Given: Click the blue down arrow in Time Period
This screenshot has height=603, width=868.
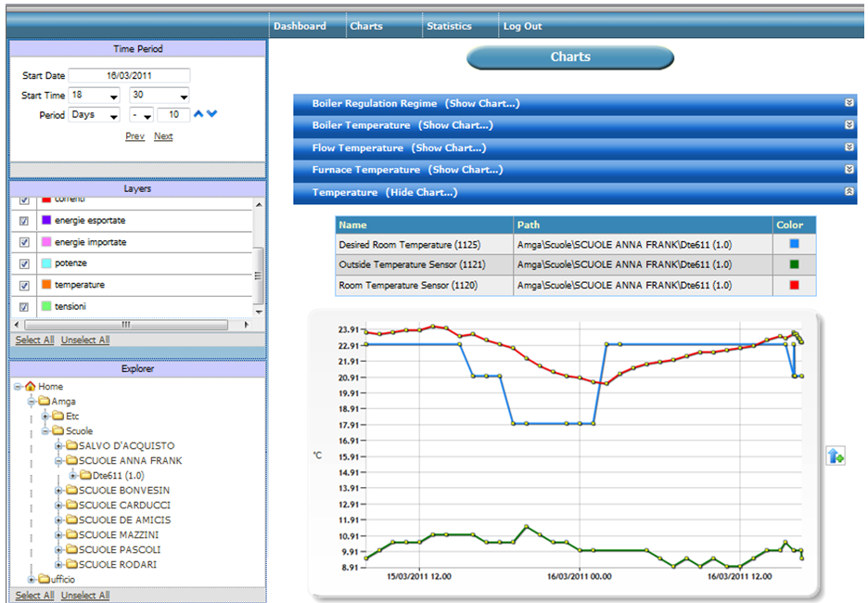Looking at the screenshot, I should point(212,115).
